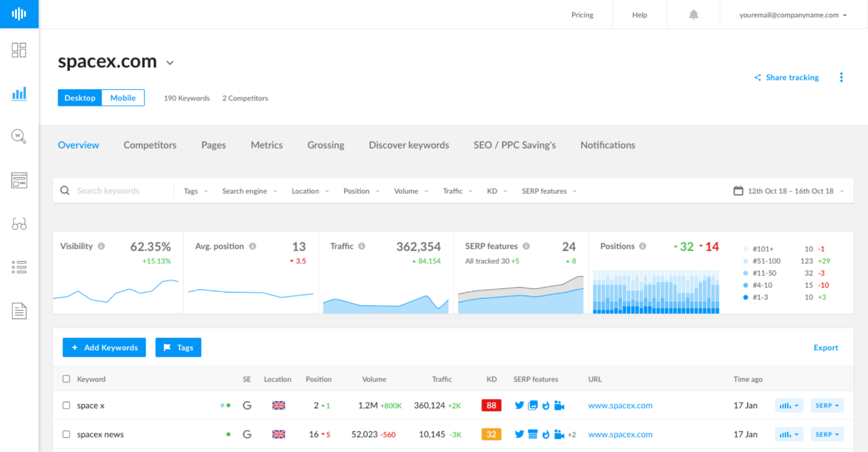Open the date range picker for October
This screenshot has width=868, height=452.
tap(788, 191)
